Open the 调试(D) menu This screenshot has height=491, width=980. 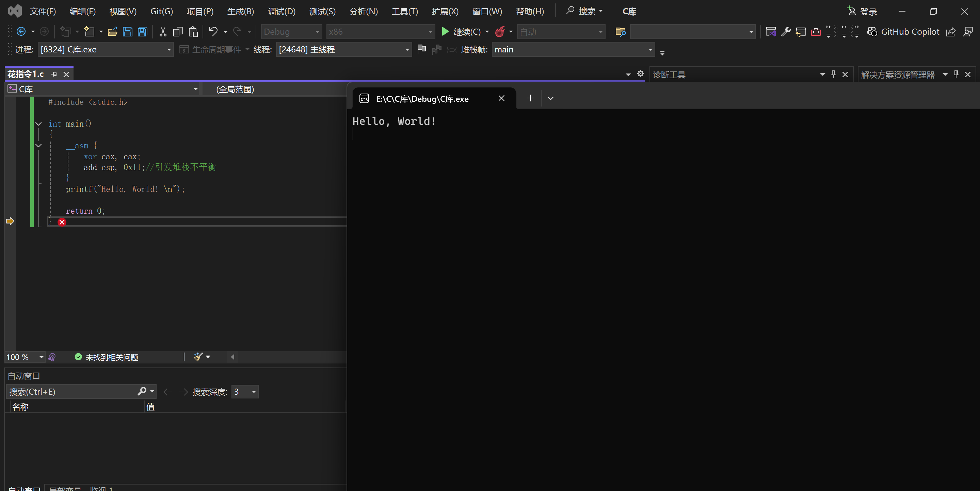(281, 12)
